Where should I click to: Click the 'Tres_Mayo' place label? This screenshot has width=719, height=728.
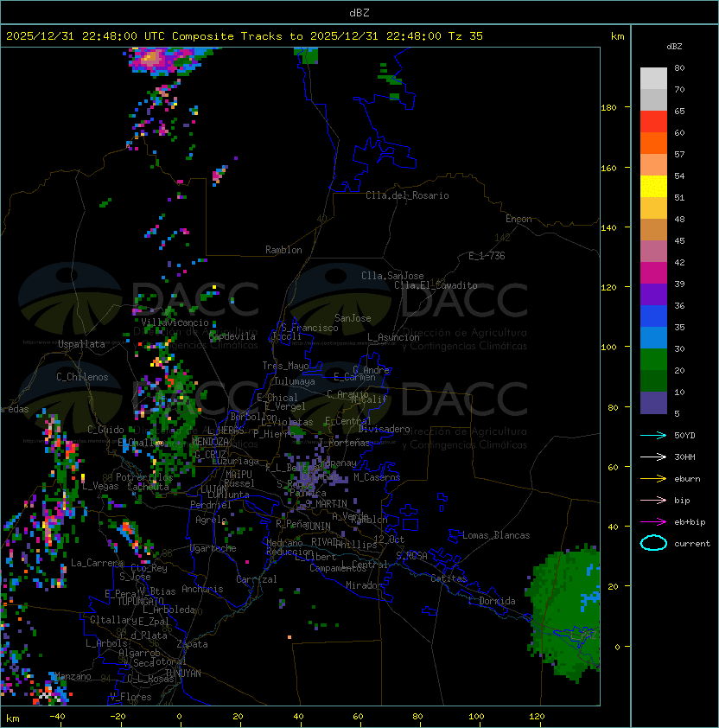285,366
